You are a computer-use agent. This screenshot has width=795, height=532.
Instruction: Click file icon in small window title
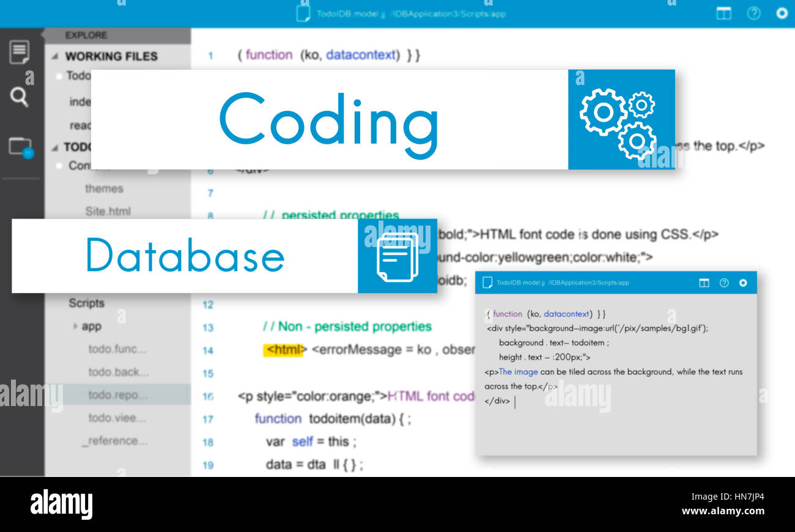487,283
